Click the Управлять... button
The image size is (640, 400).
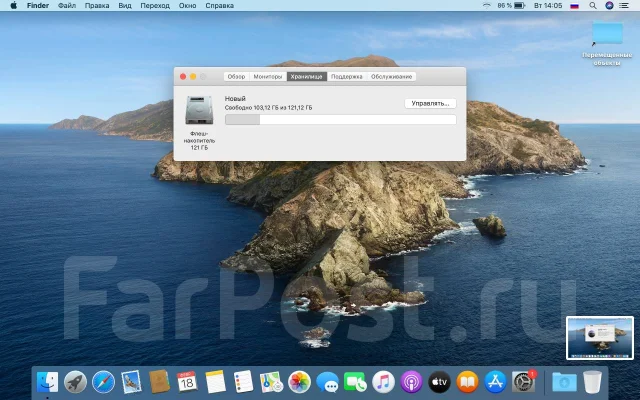tap(430, 104)
